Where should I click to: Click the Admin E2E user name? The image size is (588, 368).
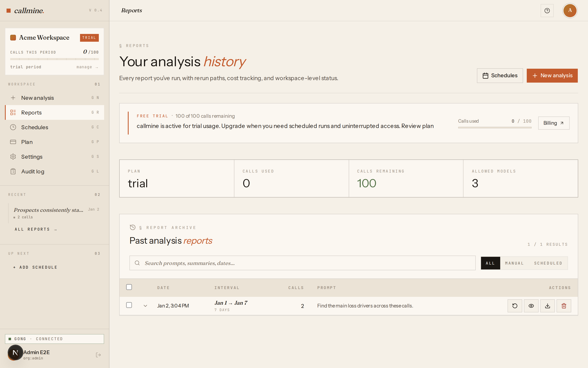[37, 352]
